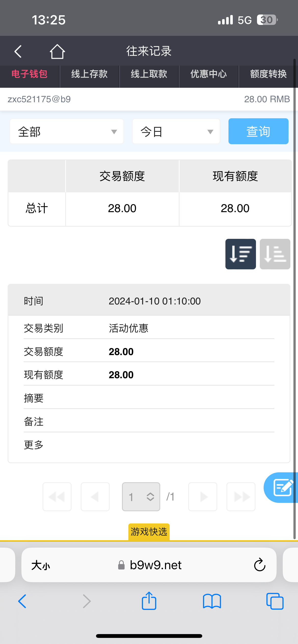
Task: Reload the page in Safari
Action: pos(260,565)
